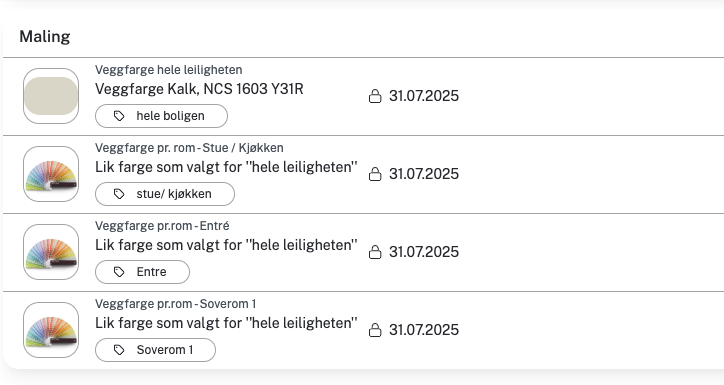Open color fan thumbnail for Entré
This screenshot has height=385, width=724.
(51, 252)
